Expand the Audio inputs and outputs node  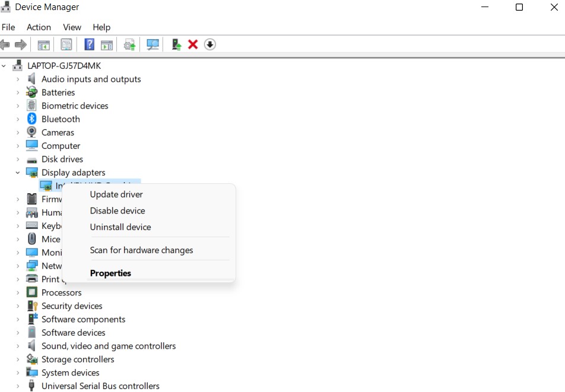[18, 79]
